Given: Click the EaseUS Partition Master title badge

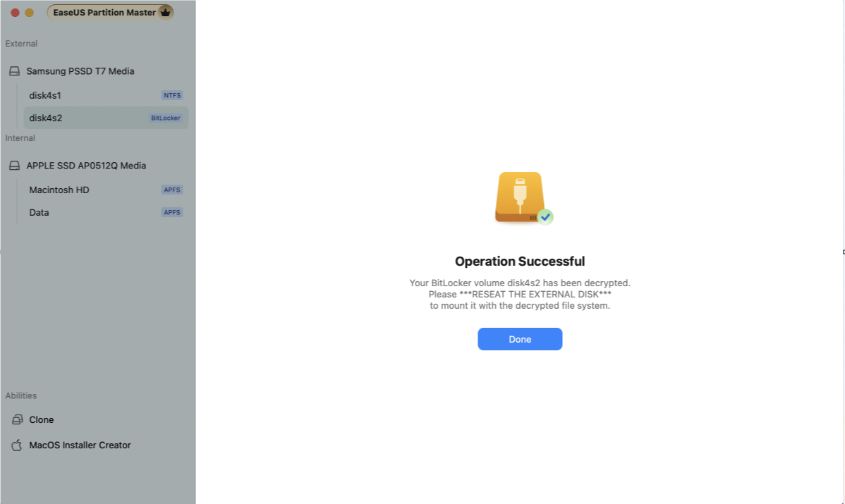Looking at the screenshot, I should 111,13.
